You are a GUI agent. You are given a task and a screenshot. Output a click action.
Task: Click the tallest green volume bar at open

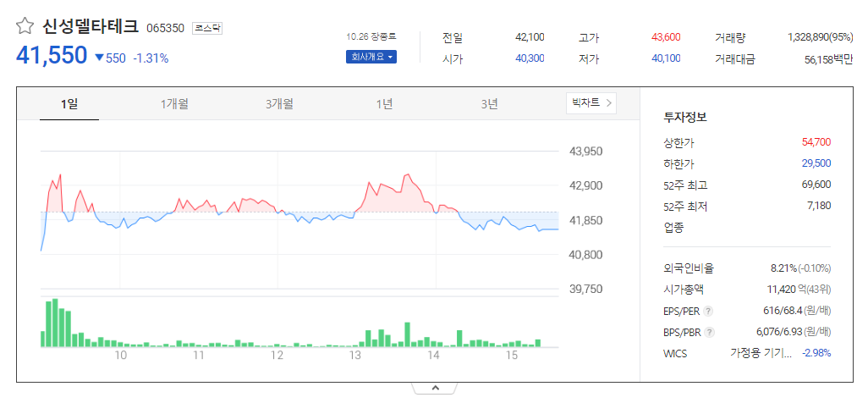point(55,323)
